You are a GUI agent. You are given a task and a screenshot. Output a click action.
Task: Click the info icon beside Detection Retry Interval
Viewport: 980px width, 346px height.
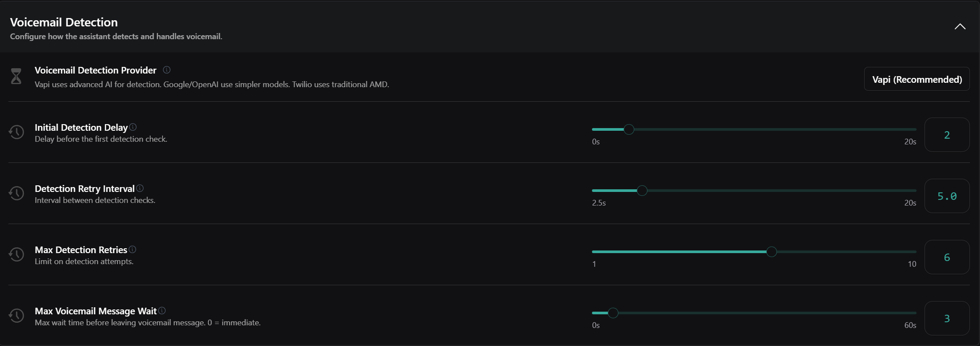click(140, 188)
